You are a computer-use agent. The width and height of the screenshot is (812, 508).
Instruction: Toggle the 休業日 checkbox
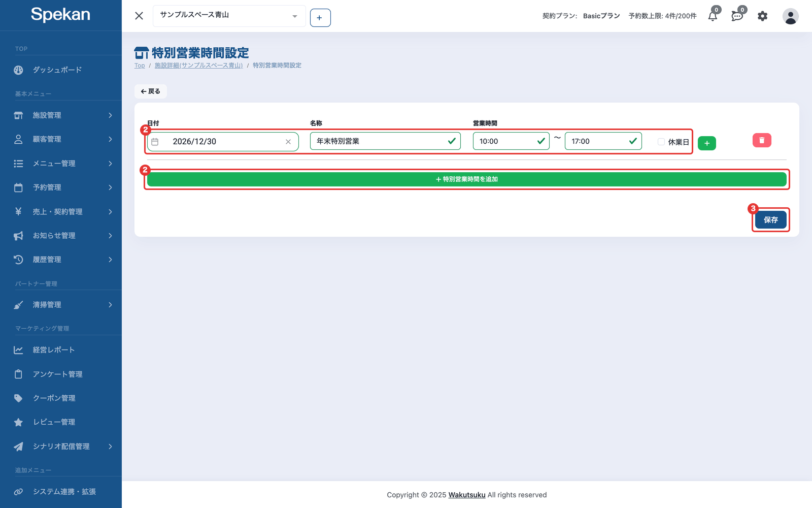661,142
